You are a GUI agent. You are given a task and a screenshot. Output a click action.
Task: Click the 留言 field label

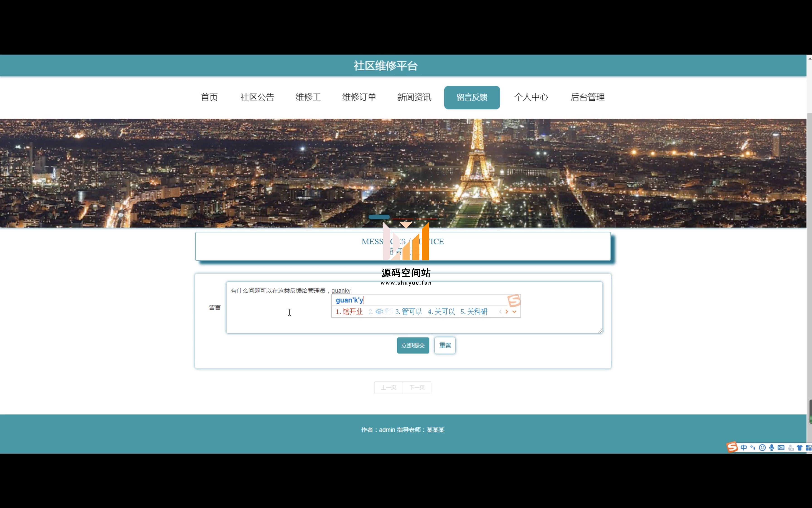point(215,308)
